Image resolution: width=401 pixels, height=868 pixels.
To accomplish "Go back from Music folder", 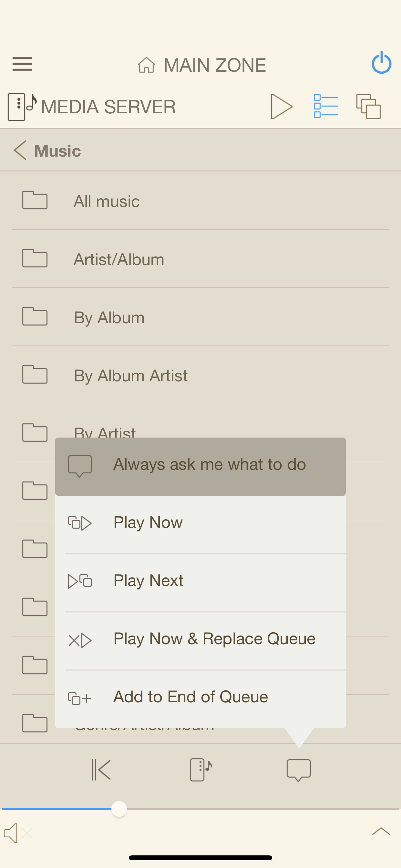I will [20, 150].
